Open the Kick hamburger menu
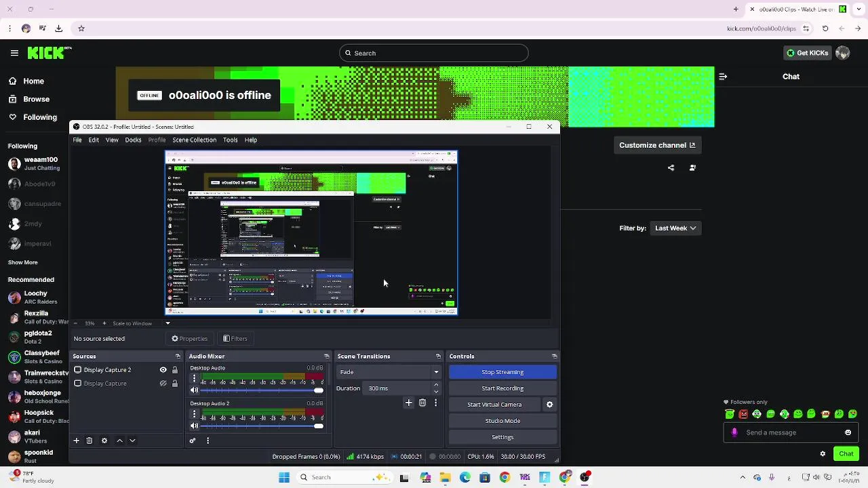The height and width of the screenshot is (488, 868). [x=14, y=53]
